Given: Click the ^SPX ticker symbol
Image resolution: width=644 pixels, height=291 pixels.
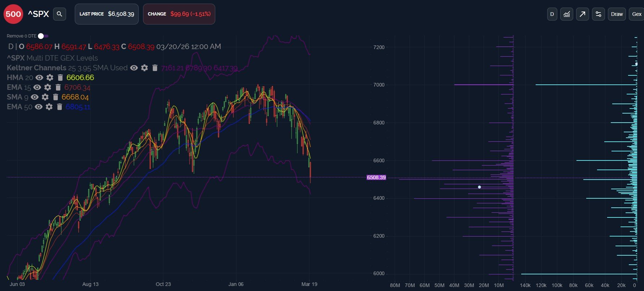Looking at the screenshot, I should coord(38,14).
